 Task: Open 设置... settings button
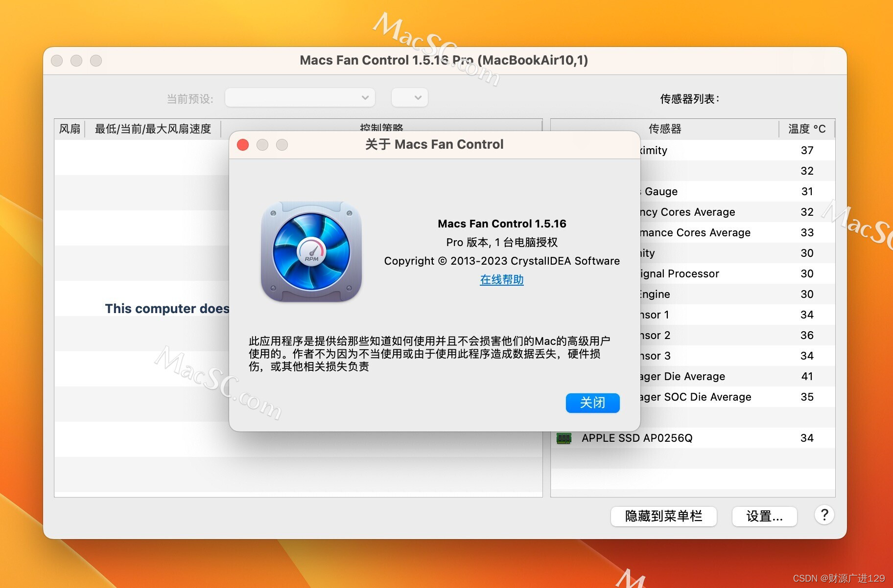tap(764, 516)
